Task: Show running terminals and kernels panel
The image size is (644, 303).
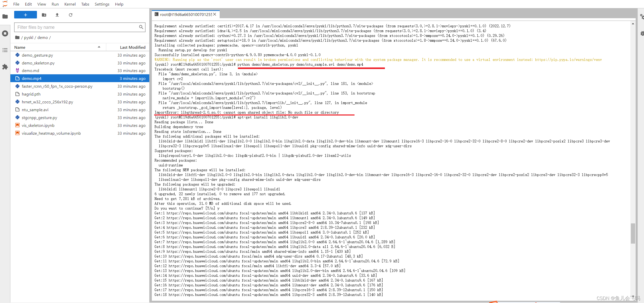Action: 5,33
